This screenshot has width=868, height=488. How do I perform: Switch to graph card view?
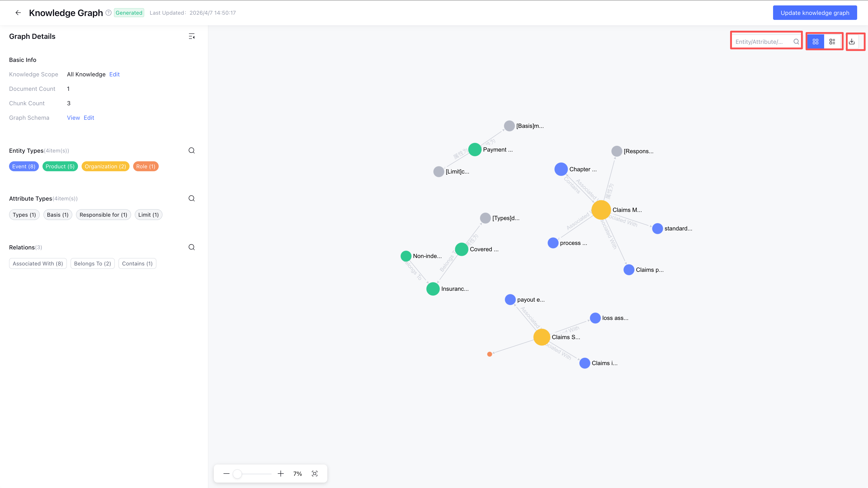coord(815,41)
